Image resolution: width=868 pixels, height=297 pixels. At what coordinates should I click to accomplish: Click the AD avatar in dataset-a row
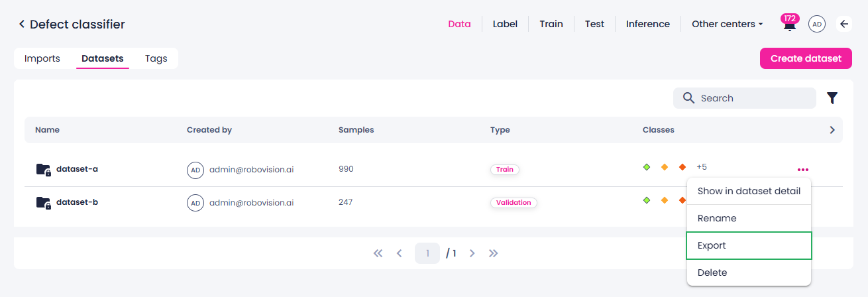tap(195, 170)
